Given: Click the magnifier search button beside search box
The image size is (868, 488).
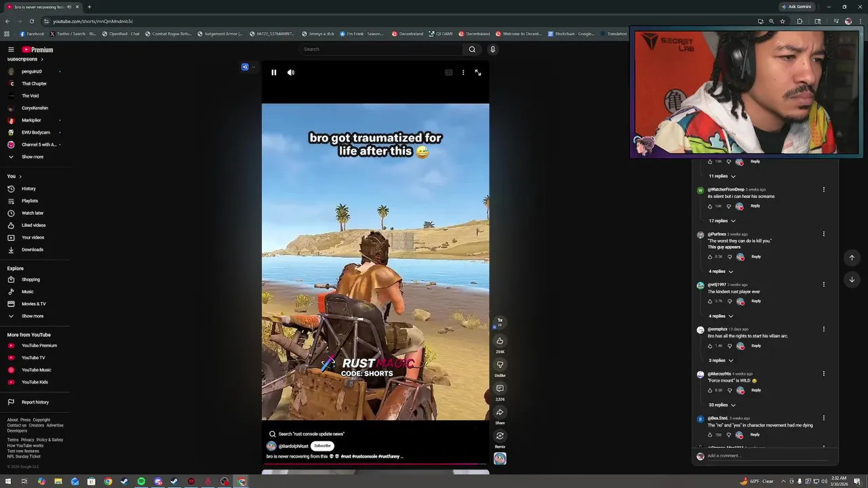Looking at the screenshot, I should (472, 49).
